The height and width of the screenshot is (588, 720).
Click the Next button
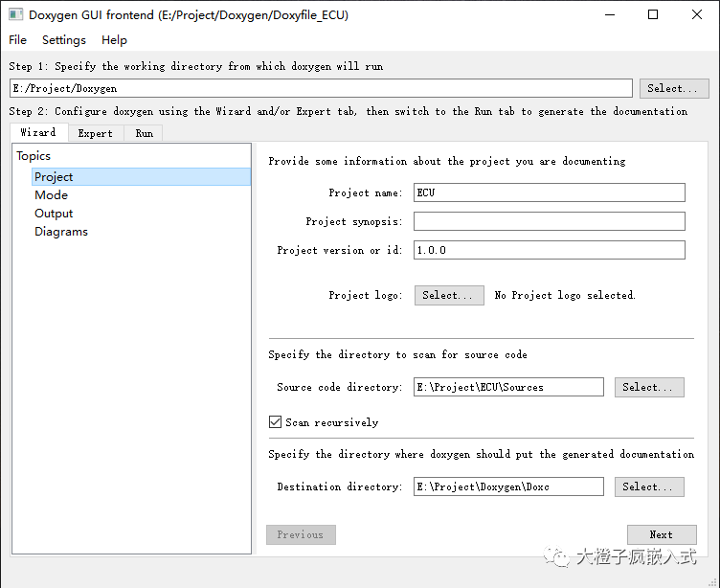coord(661,534)
